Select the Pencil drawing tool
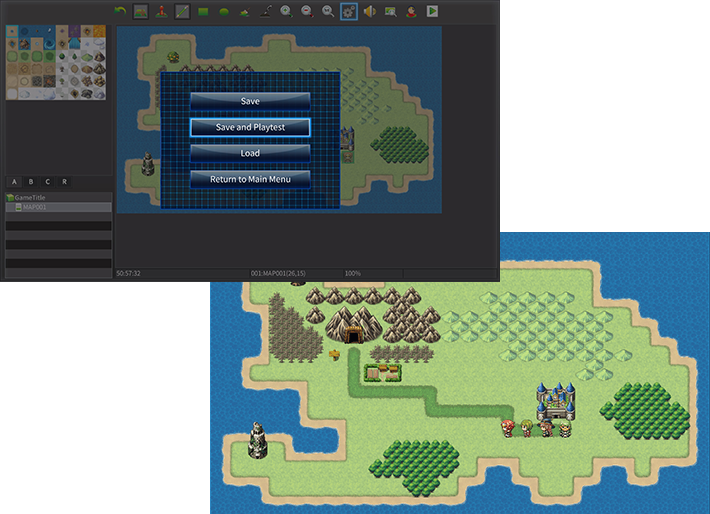 pyautogui.click(x=182, y=11)
